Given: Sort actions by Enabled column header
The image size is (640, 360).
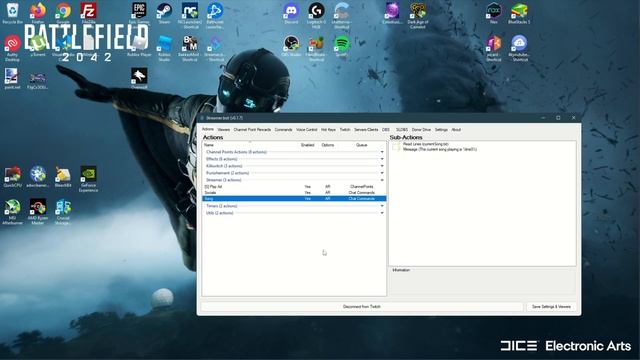Looking at the screenshot, I should point(308,145).
